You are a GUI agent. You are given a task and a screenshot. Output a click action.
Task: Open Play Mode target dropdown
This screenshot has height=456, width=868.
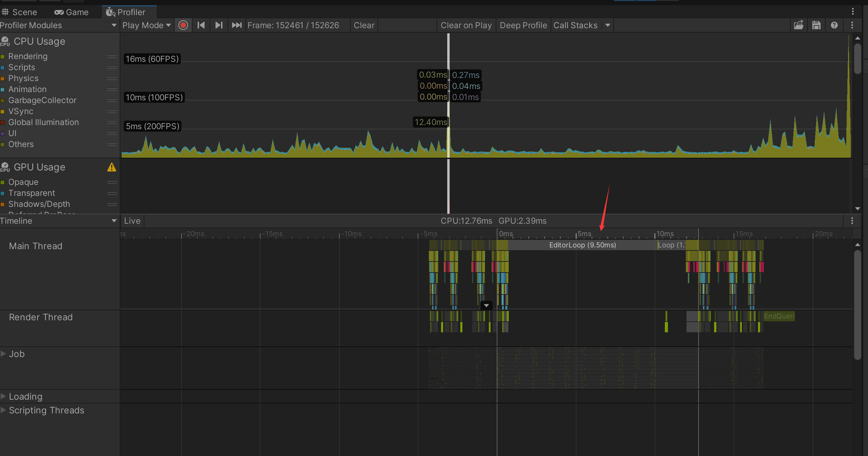click(146, 25)
